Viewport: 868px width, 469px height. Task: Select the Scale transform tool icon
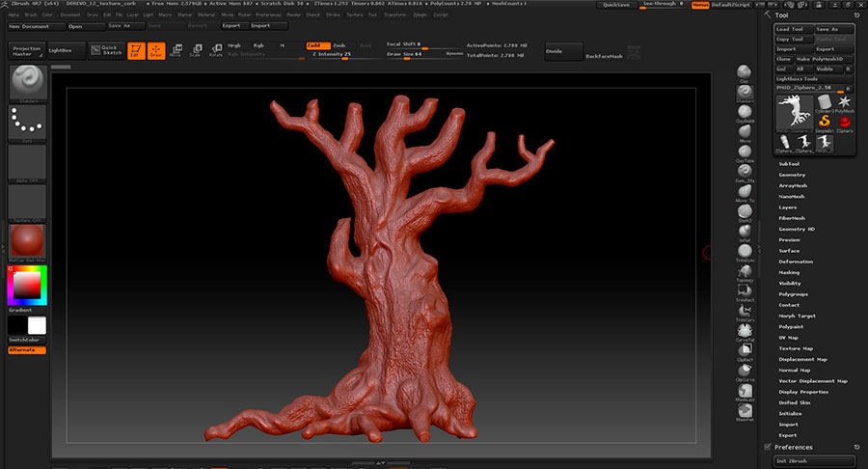click(195, 50)
